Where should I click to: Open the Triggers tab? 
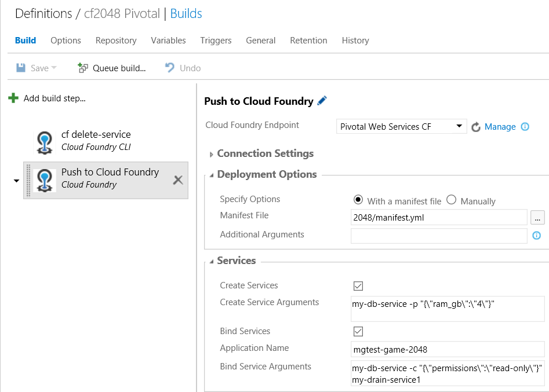[216, 41]
